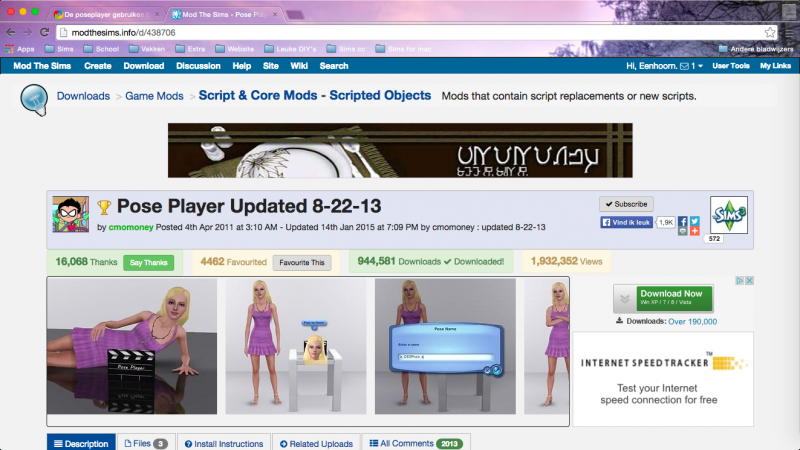Bookmark this page with the star icon
Viewport: 800px width, 450px height.
(x=770, y=33)
